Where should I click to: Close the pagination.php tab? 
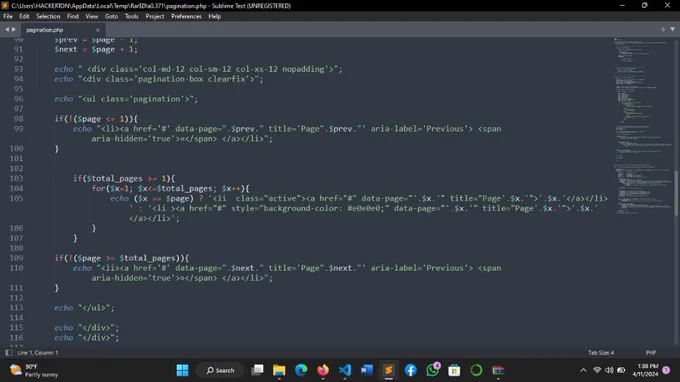pyautogui.click(x=98, y=30)
